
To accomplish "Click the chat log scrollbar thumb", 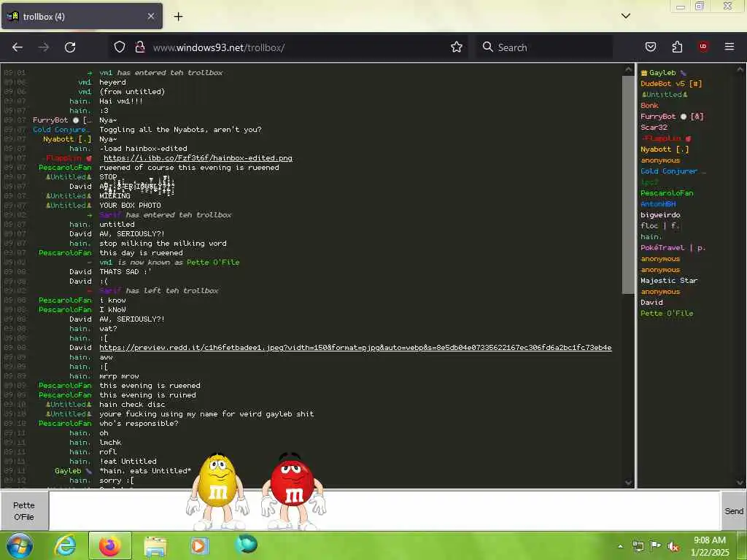I will (628, 184).
